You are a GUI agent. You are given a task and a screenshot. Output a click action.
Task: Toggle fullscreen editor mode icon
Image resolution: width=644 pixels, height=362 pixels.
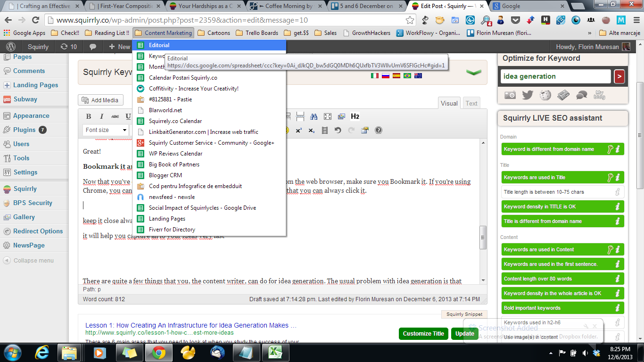tap(328, 116)
